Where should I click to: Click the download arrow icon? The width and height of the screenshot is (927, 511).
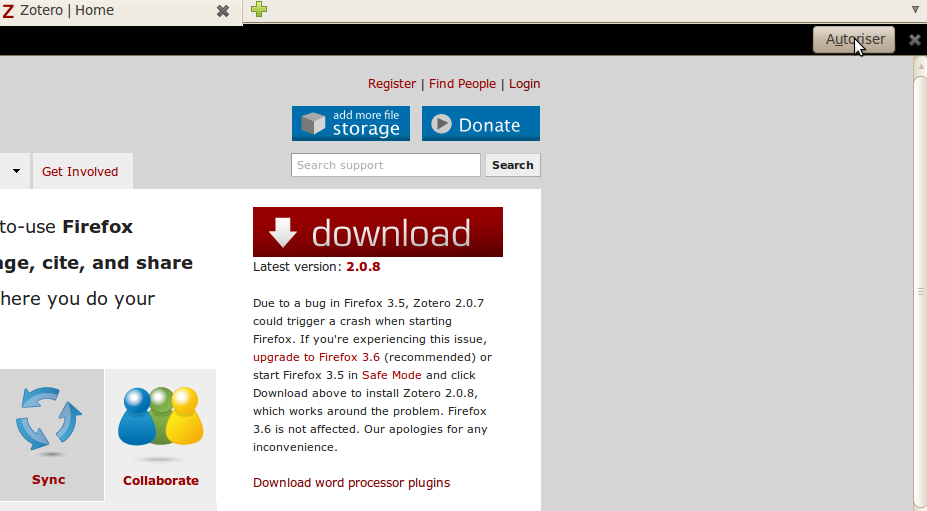coord(283,232)
